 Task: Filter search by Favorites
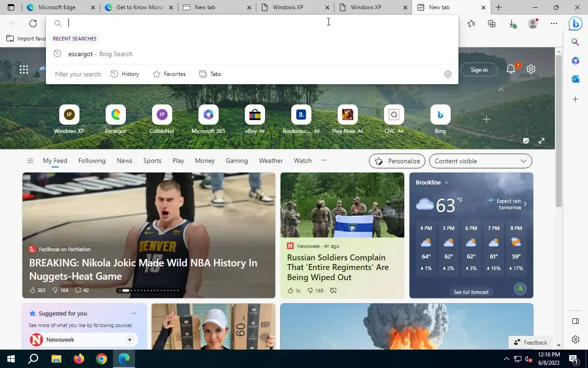coord(169,74)
